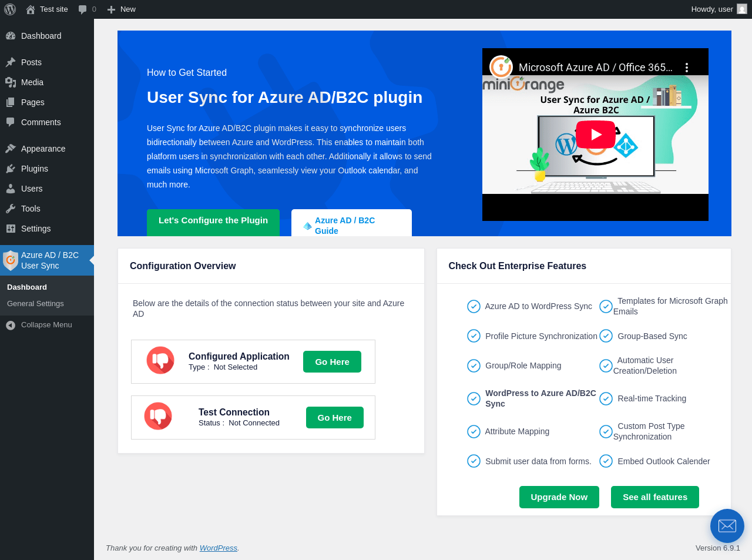Open the Tools menu item
The image size is (752, 560).
(47, 209)
